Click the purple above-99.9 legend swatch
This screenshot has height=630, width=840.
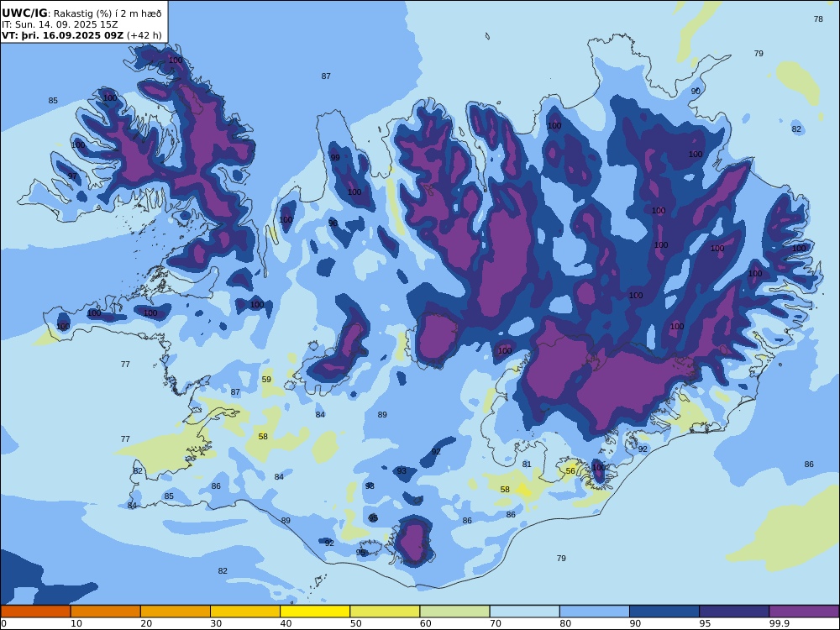[804, 612]
